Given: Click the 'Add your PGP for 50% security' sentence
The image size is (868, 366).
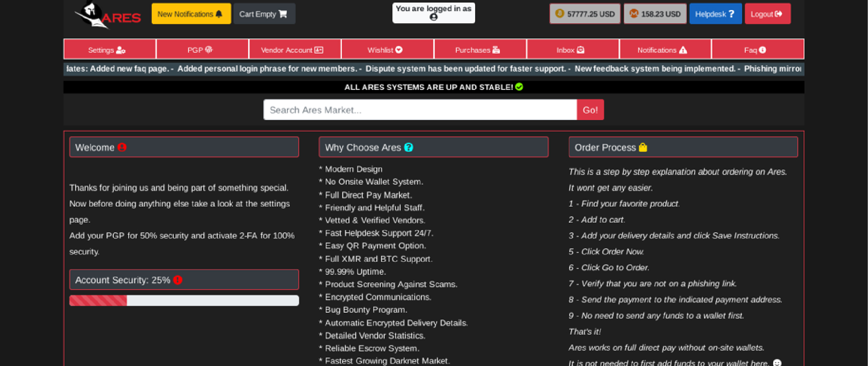Looking at the screenshot, I should 182,243.
